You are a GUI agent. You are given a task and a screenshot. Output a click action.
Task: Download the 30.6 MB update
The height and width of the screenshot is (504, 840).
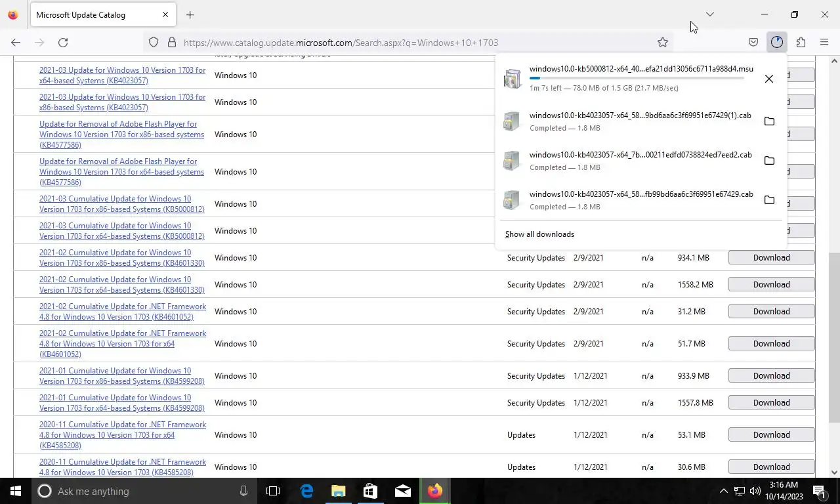point(771,467)
